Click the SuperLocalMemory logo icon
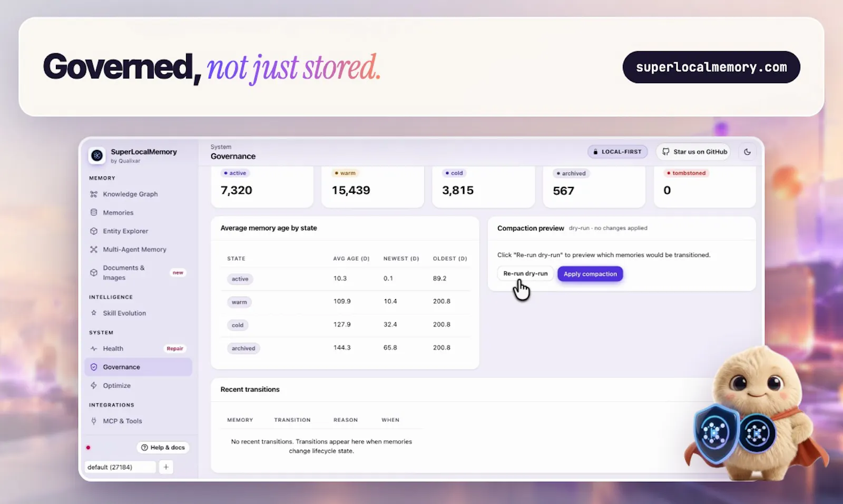Viewport: 843px width, 504px height. pos(97,155)
